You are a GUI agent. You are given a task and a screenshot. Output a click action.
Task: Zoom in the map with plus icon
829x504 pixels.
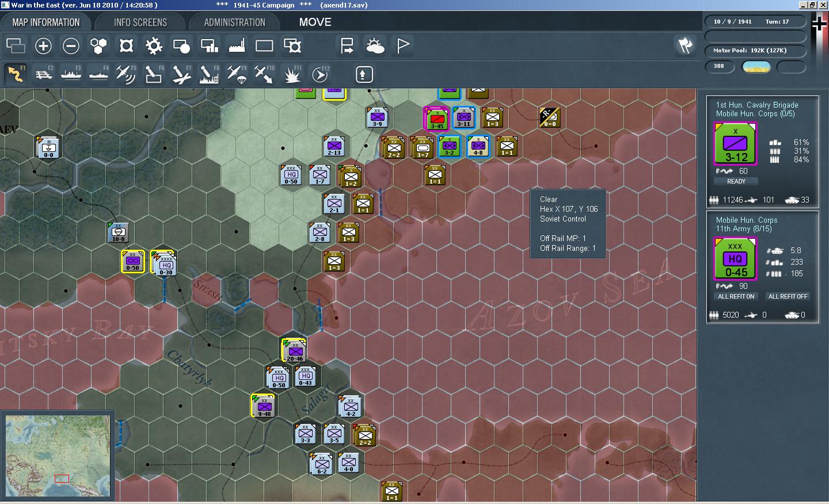[43, 46]
